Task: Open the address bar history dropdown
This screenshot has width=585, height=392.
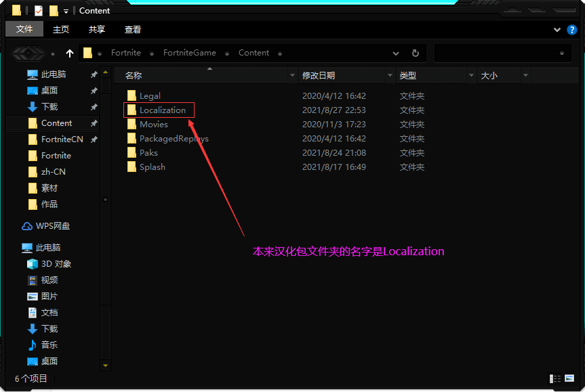Action: tap(396, 53)
